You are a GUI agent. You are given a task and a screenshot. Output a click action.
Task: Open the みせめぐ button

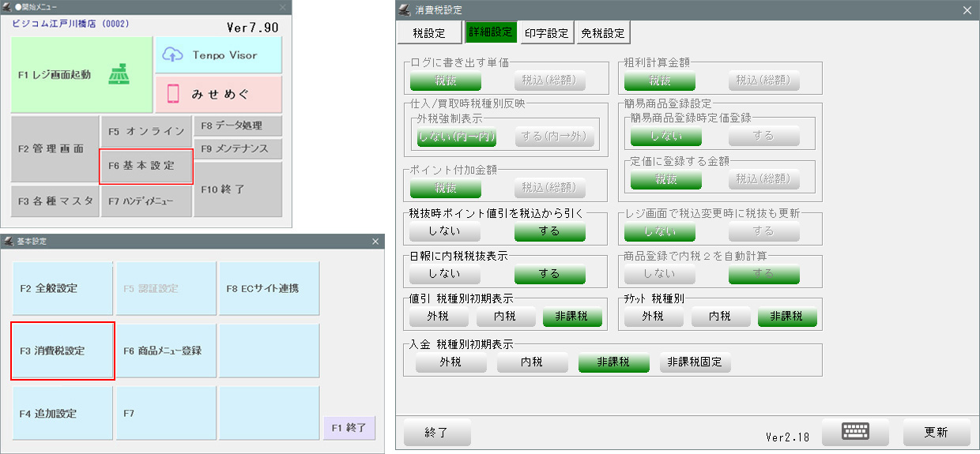click(x=218, y=94)
